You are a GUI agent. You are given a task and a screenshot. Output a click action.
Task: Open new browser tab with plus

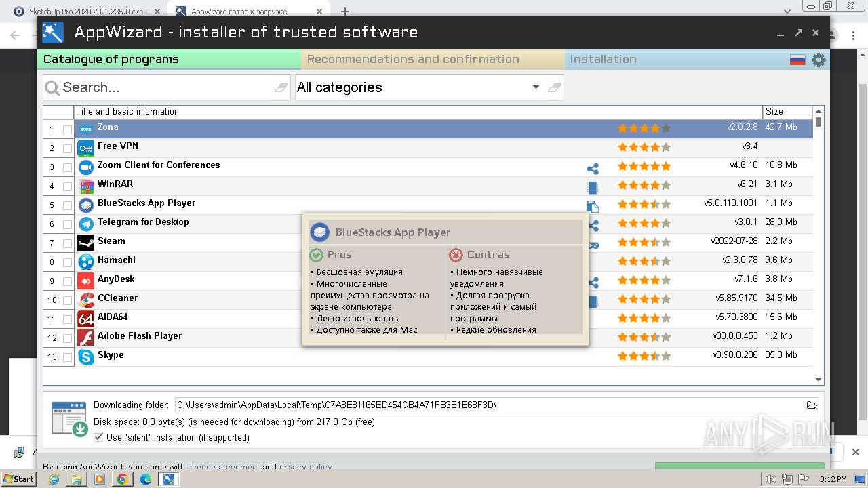[344, 12]
